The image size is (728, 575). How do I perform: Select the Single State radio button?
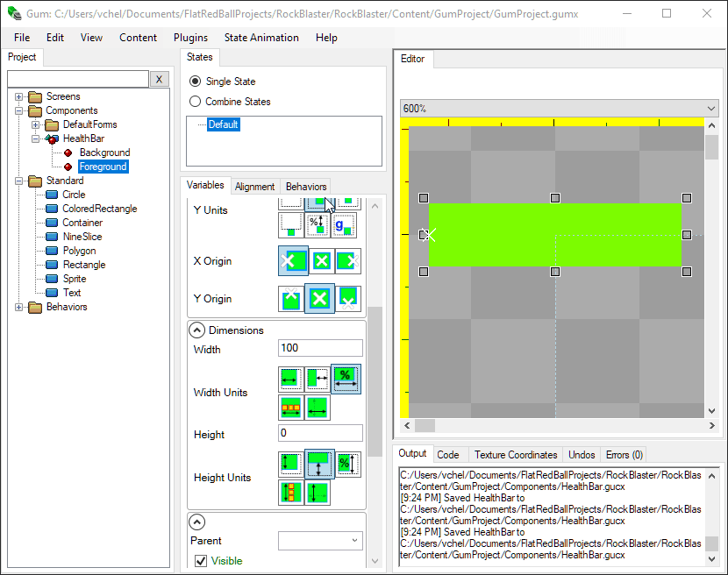(196, 82)
